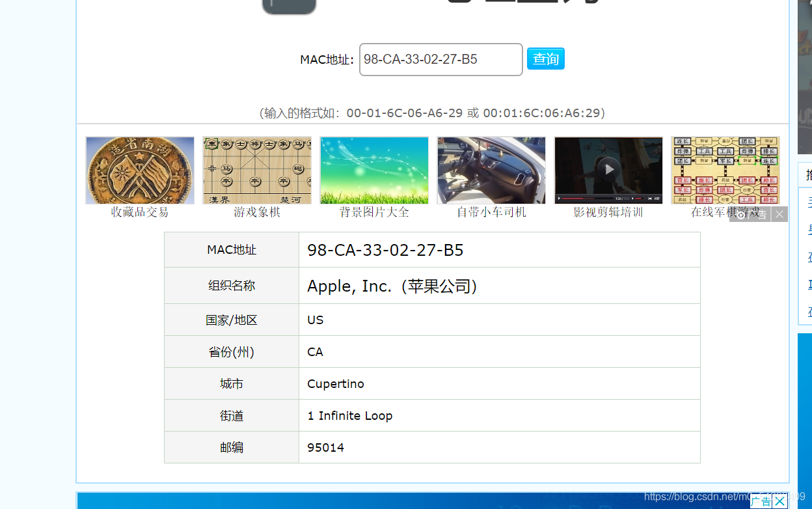Focus the MAC地址 input field
The image size is (812, 509).
tap(441, 59)
